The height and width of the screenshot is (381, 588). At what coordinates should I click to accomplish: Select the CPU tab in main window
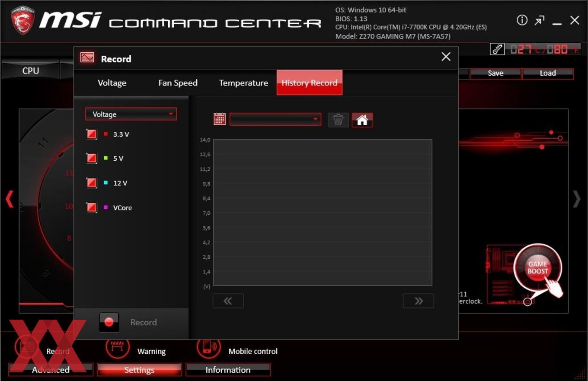click(31, 71)
